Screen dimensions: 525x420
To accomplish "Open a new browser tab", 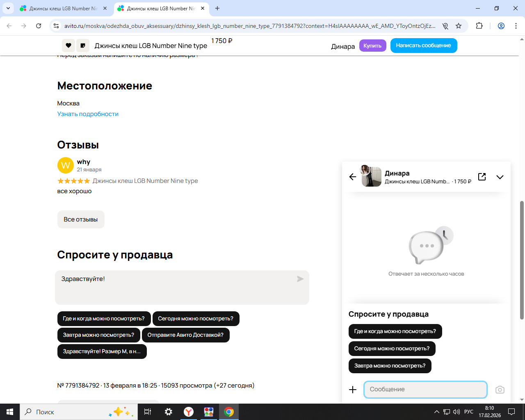I will pyautogui.click(x=217, y=8).
